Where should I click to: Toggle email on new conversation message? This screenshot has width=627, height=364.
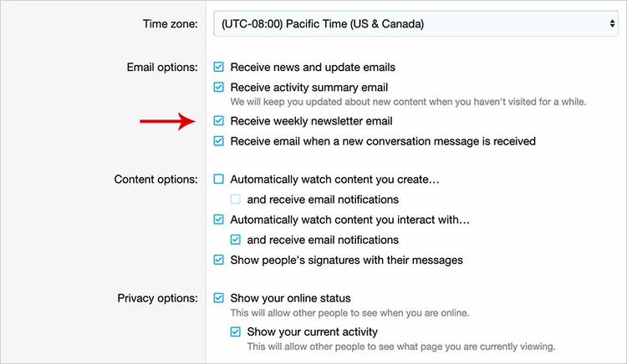pyautogui.click(x=219, y=141)
